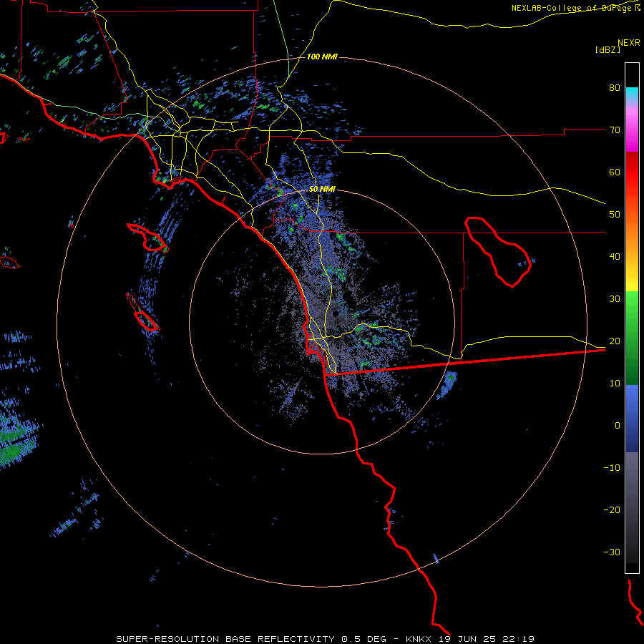The width and height of the screenshot is (644, 644).
Task: Click the 50 NMI range ring label
Action: pos(323,190)
